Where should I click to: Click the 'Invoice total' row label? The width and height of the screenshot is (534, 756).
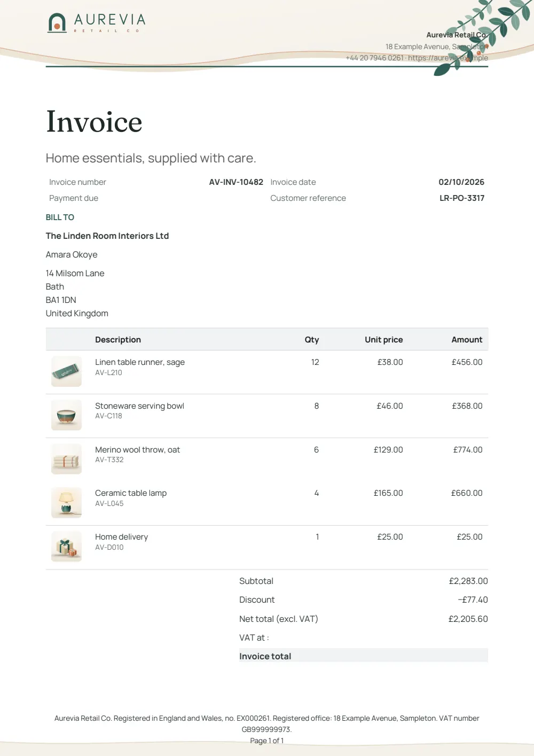[265, 657]
